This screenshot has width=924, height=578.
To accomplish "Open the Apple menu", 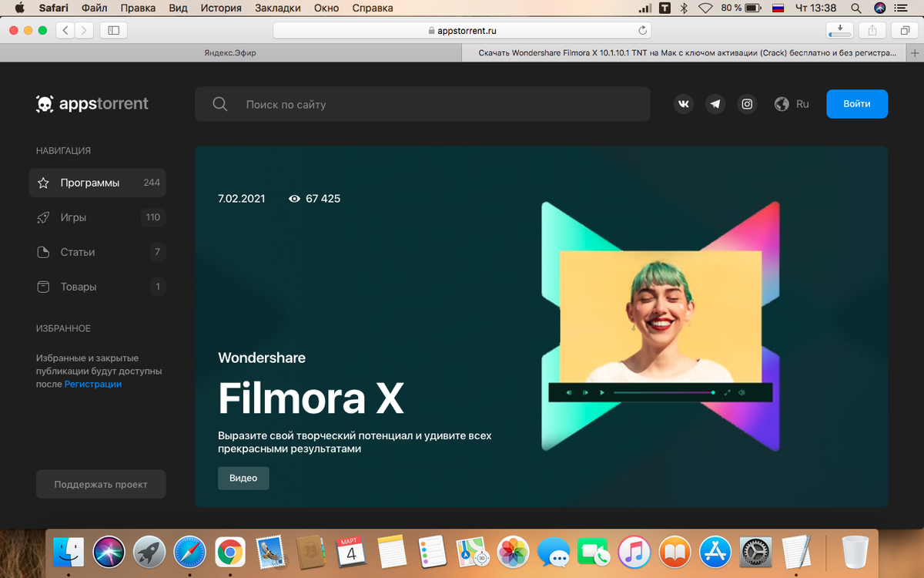I will pos(20,8).
